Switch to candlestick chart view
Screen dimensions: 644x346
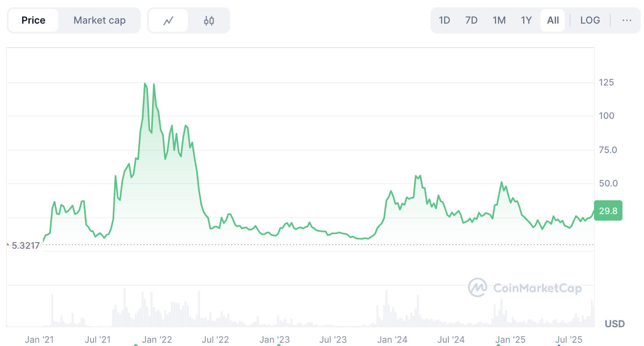click(209, 20)
